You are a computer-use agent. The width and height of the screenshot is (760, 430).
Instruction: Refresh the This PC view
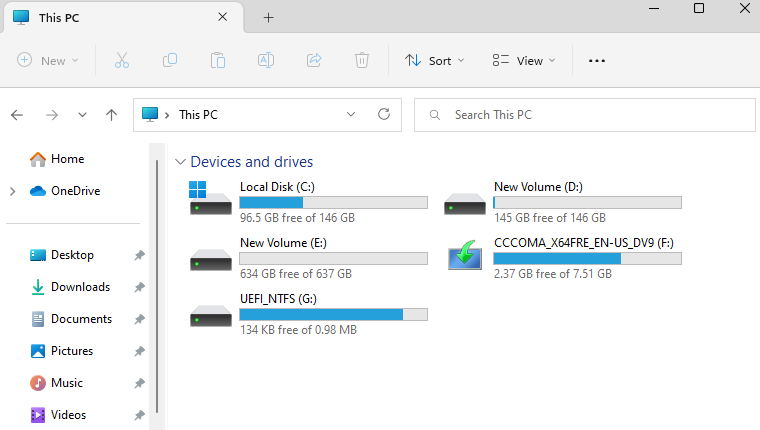pos(384,114)
